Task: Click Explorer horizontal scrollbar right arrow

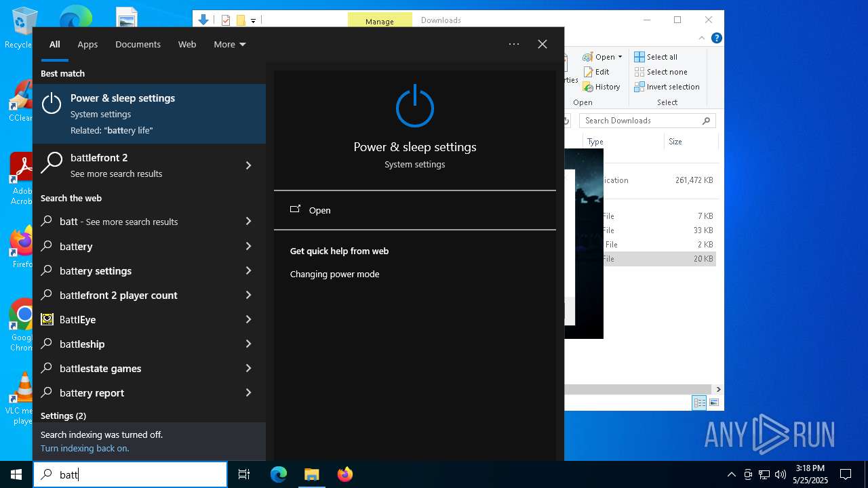Action: [x=718, y=389]
